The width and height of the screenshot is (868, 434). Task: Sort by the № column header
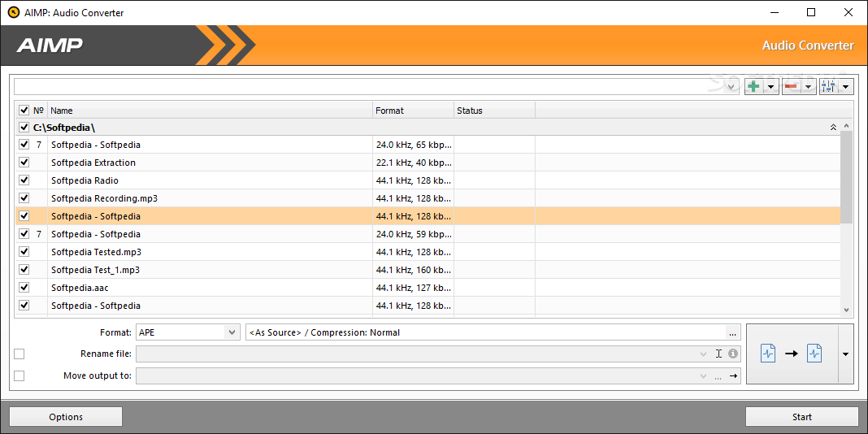click(39, 111)
